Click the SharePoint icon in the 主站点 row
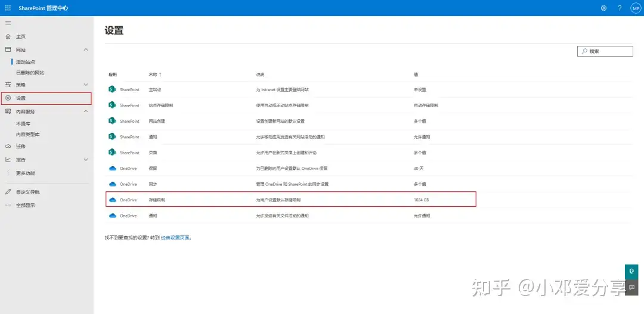This screenshot has width=644, height=314. pyautogui.click(x=112, y=89)
